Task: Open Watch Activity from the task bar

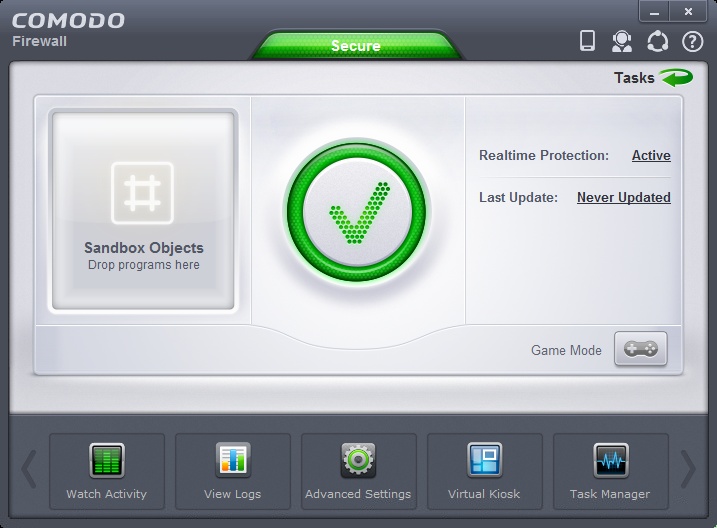Action: pyautogui.click(x=106, y=471)
